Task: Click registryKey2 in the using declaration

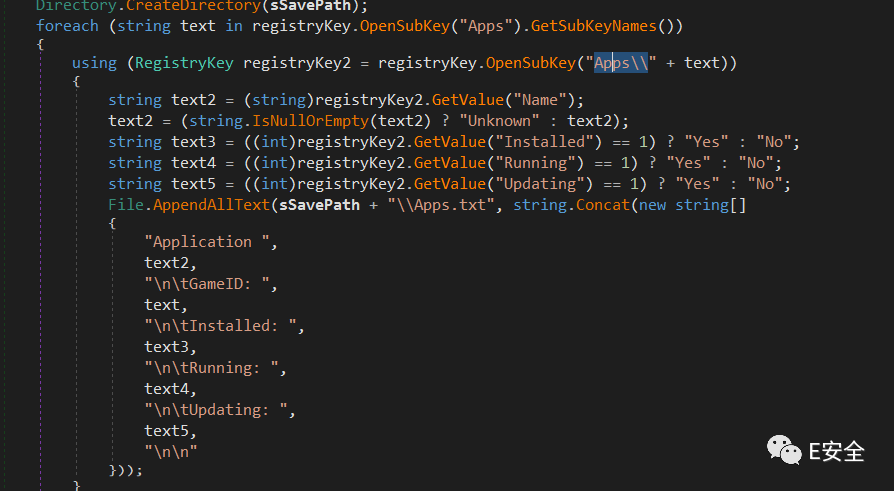Action: click(297, 63)
